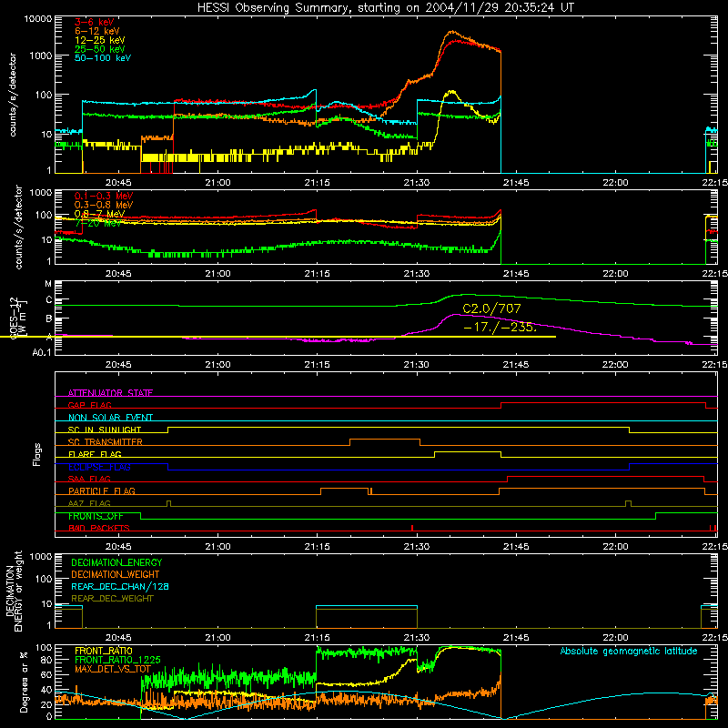Click the '20:45' time label below the top panel

click(118, 183)
